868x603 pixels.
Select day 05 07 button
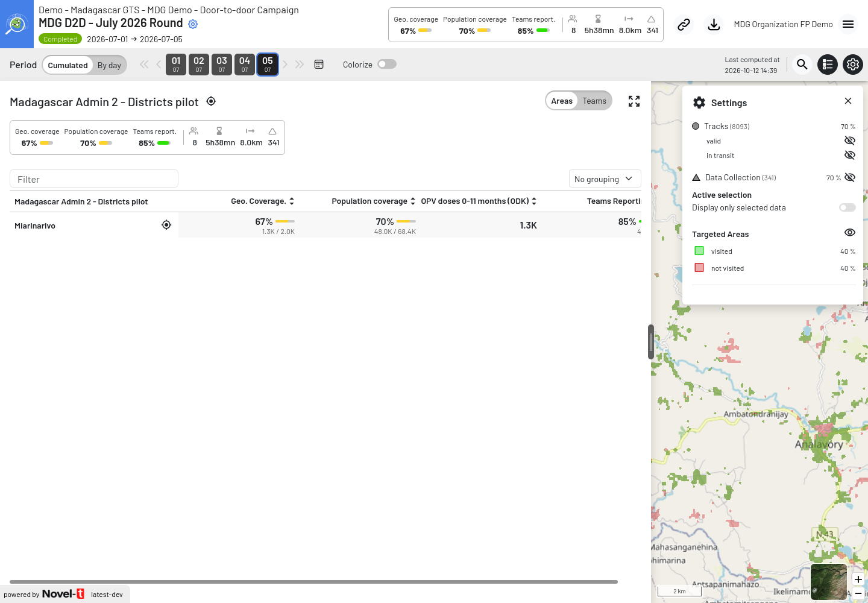tap(268, 65)
